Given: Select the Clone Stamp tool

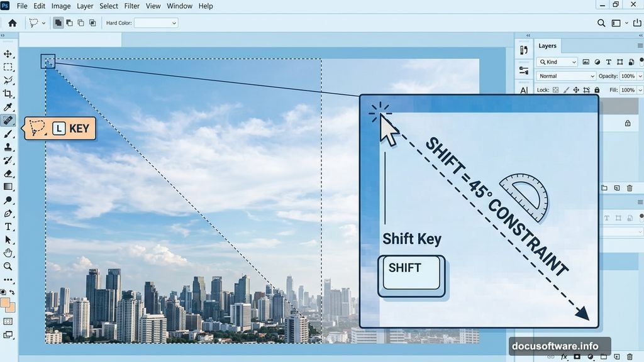Looking at the screenshot, I should click(8, 147).
